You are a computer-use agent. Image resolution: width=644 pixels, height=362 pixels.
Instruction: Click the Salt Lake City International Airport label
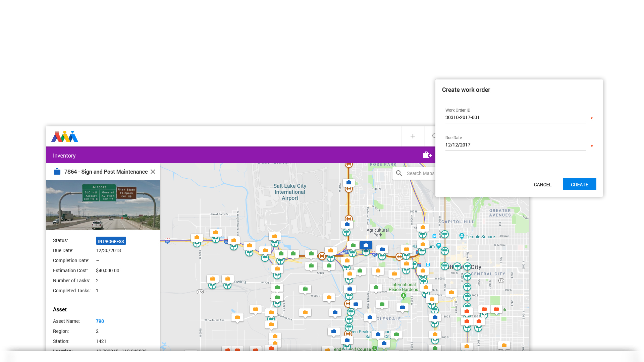coord(290,192)
